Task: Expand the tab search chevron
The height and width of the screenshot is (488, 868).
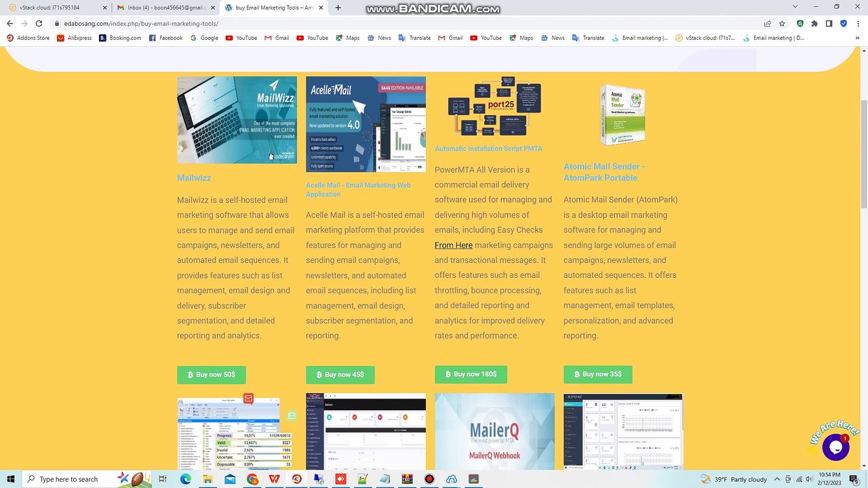Action: coord(795,7)
